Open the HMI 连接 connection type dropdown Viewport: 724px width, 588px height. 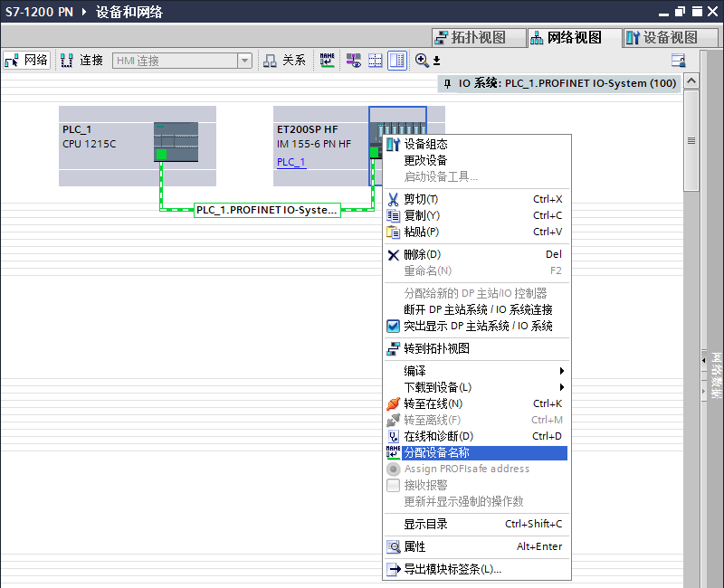point(244,61)
